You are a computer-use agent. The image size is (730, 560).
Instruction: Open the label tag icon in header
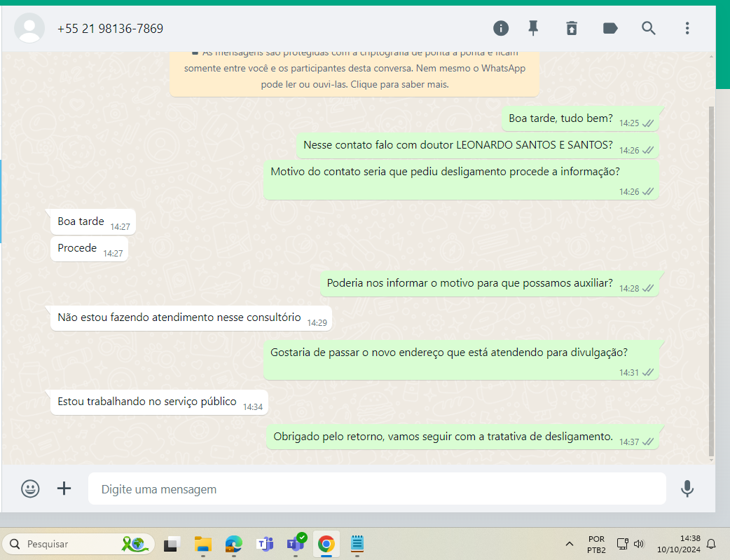coord(610,29)
